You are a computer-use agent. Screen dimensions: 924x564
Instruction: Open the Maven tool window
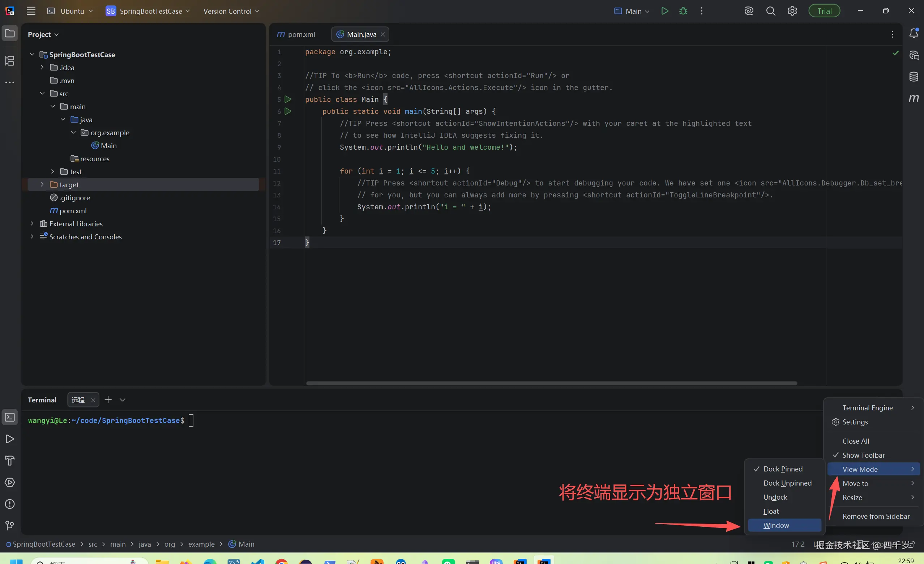(914, 98)
